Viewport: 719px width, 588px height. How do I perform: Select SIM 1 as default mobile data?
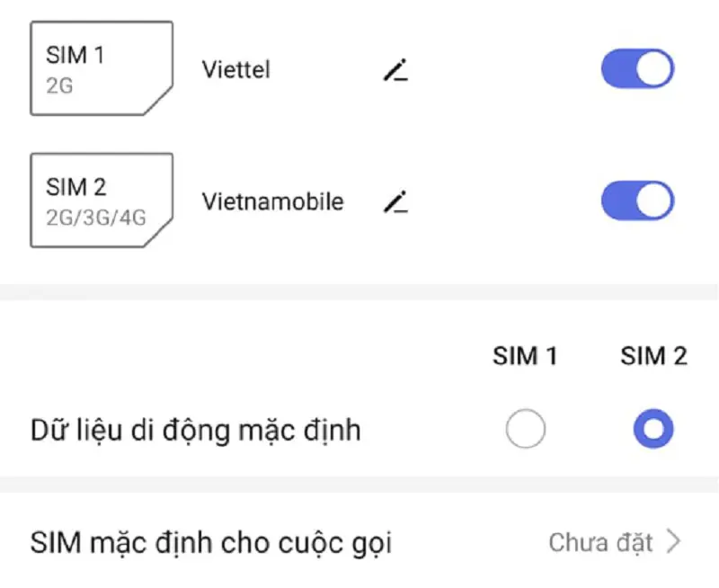pyautogui.click(x=527, y=428)
